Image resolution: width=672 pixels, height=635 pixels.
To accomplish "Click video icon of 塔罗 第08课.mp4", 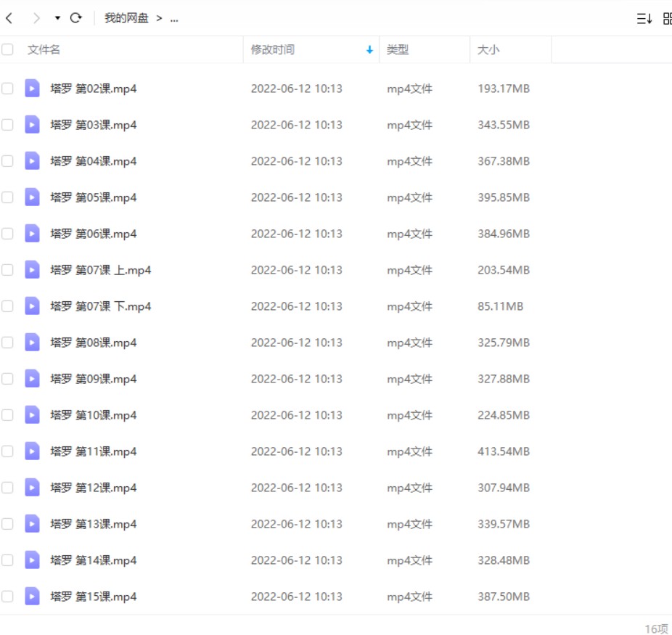I will point(32,343).
